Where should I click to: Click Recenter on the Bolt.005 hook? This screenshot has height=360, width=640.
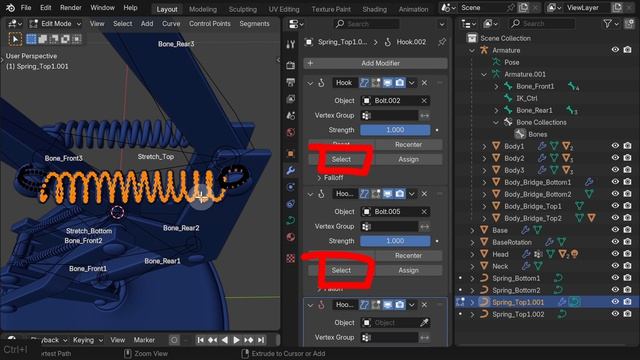[409, 256]
